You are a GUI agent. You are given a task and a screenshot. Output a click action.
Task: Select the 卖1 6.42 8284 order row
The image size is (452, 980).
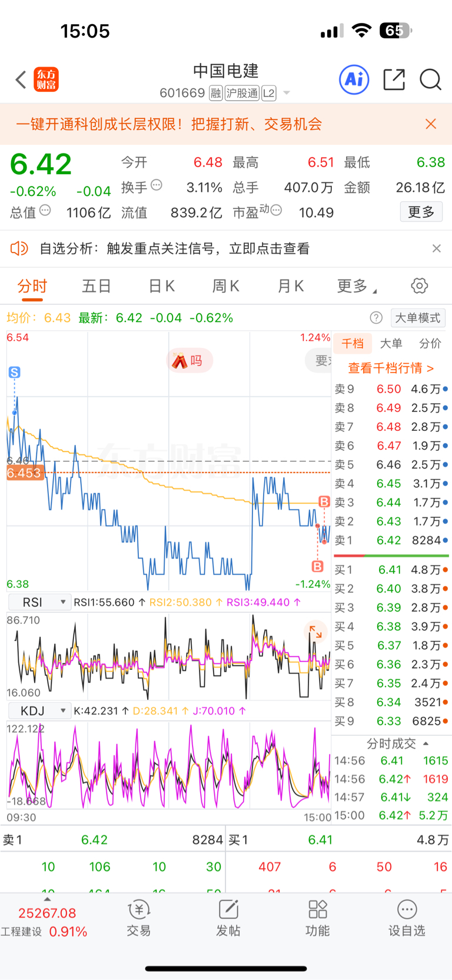pos(391,540)
